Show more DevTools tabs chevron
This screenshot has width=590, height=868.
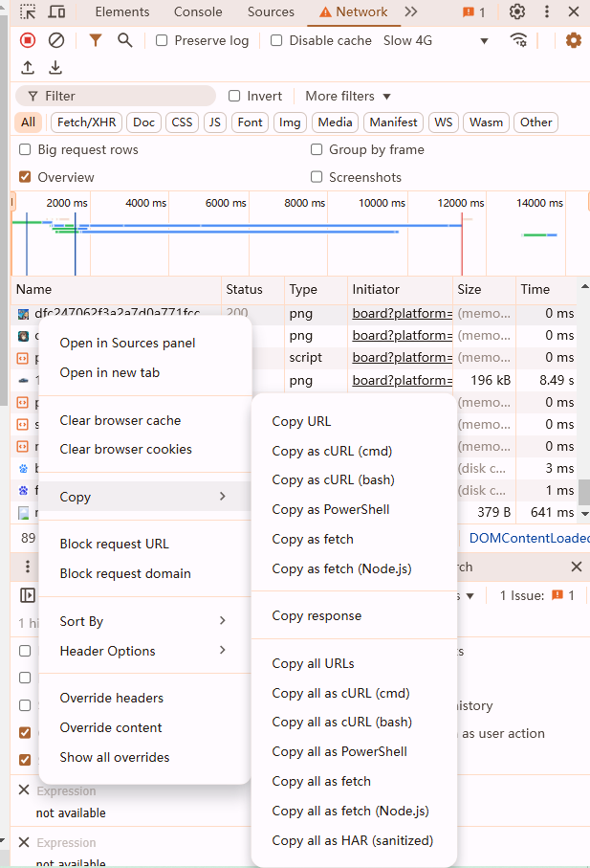pyautogui.click(x=410, y=11)
